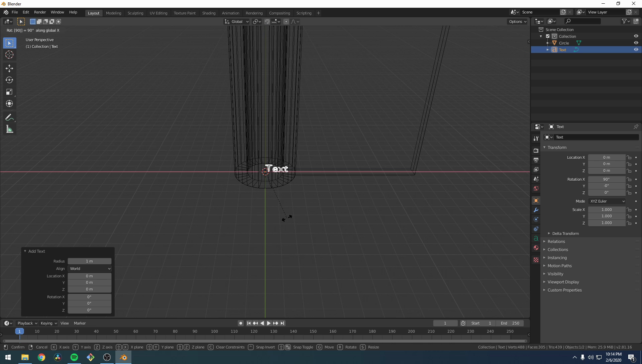642x364 pixels.
Task: Uncheck the Collection checkbox in outliner
Action: (x=548, y=36)
